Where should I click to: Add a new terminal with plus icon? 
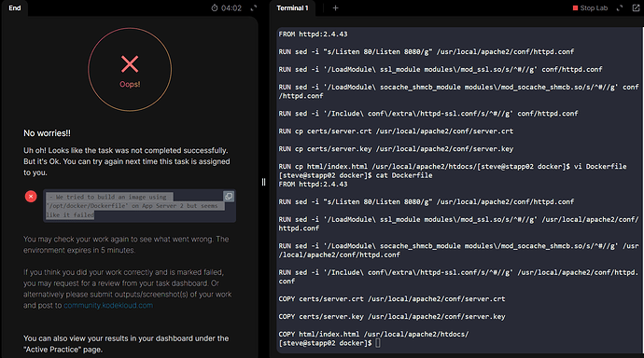[x=336, y=7]
